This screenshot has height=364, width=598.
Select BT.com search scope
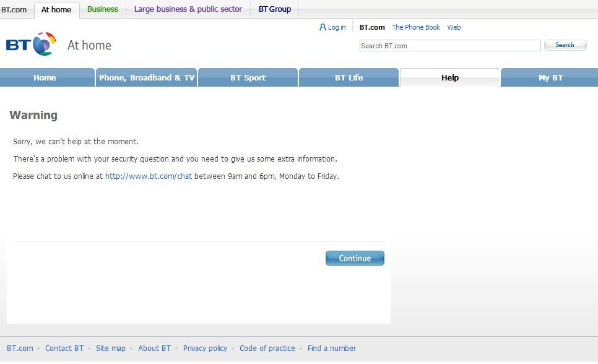coord(372,27)
